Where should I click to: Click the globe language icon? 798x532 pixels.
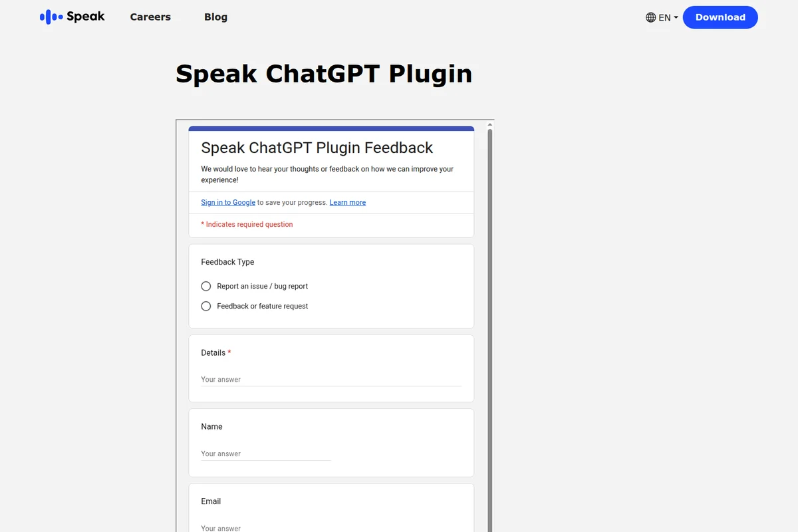pos(649,17)
